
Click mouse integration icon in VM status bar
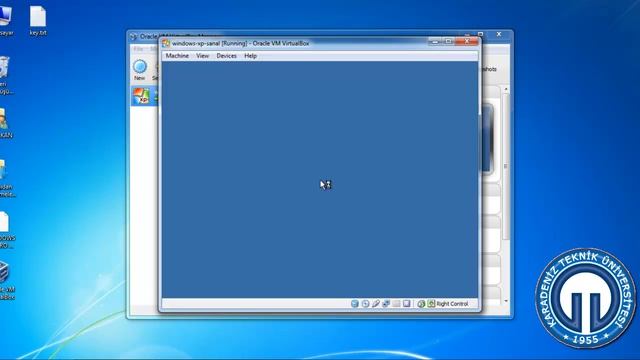pyautogui.click(x=421, y=304)
